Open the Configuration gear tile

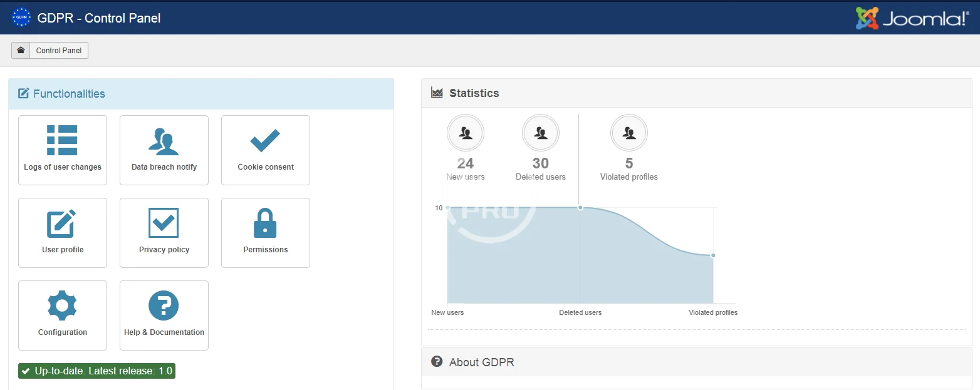63,315
